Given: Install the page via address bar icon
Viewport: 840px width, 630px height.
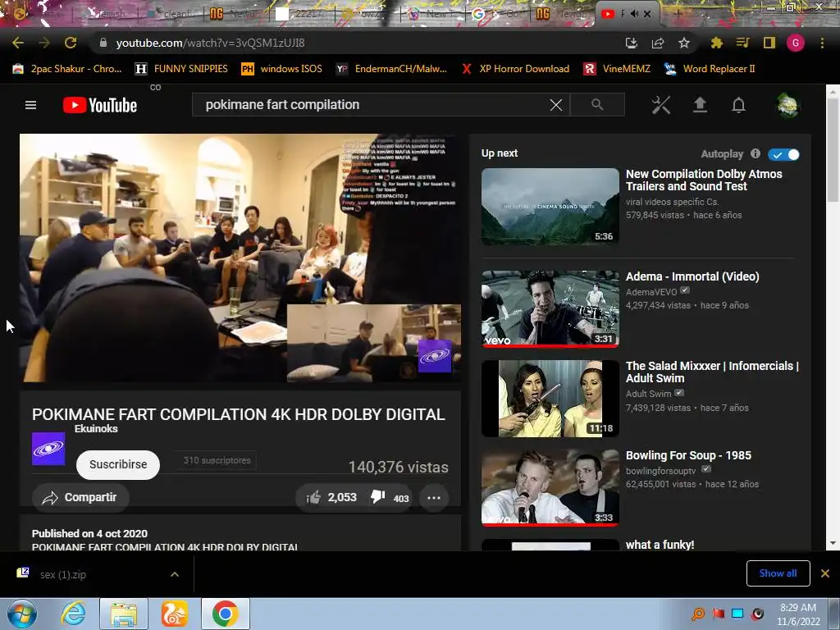Looking at the screenshot, I should coord(632,43).
